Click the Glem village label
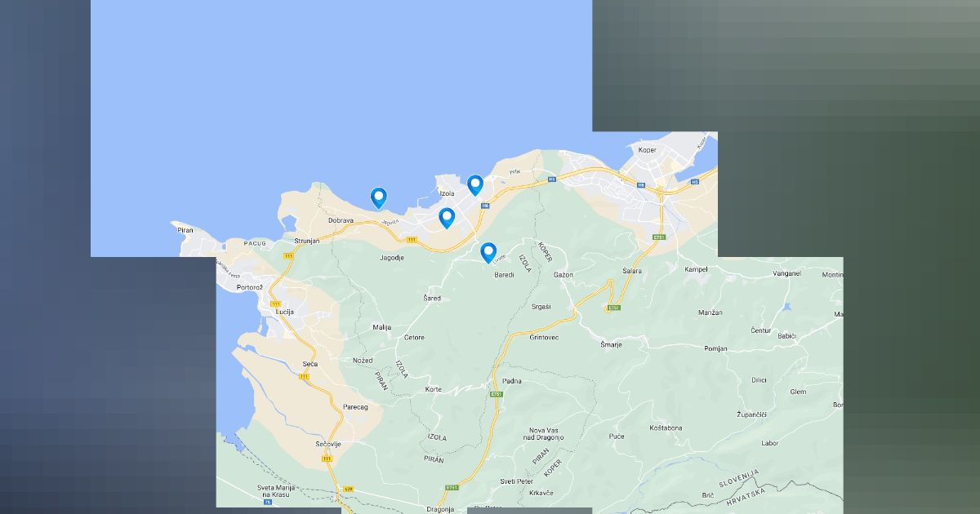 point(798,392)
